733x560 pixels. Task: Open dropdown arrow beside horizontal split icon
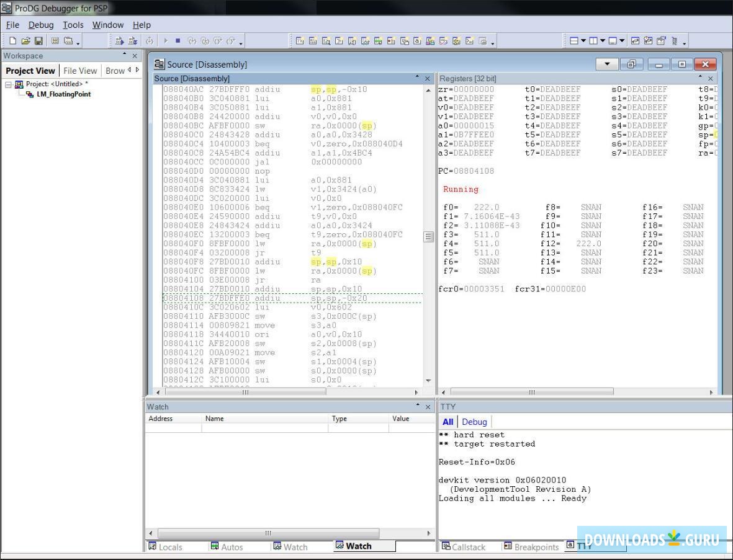pos(583,41)
